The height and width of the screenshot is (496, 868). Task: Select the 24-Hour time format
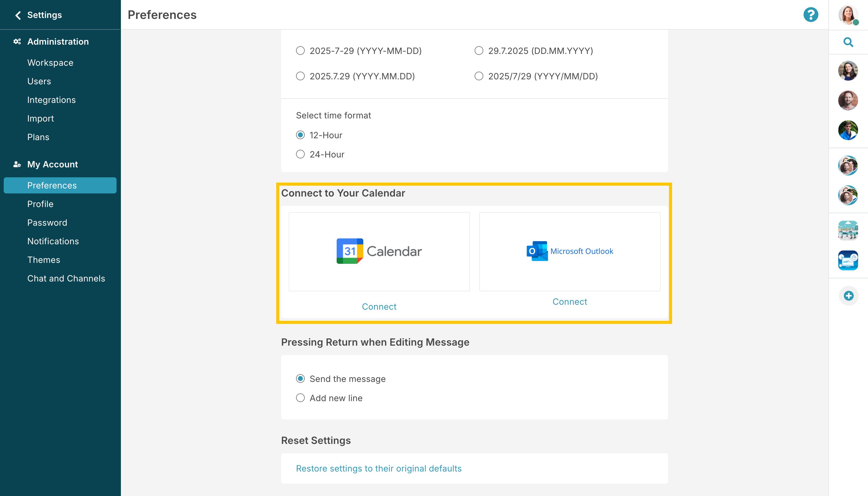click(300, 154)
